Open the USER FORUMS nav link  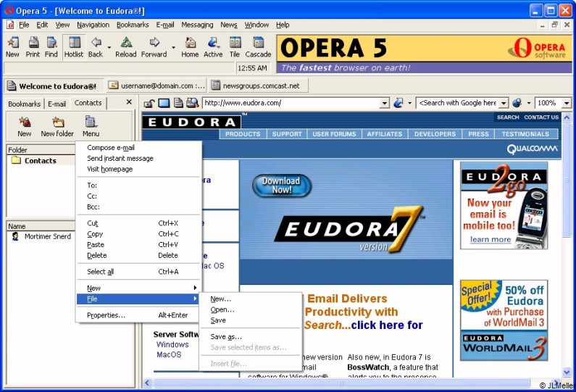[334, 134]
